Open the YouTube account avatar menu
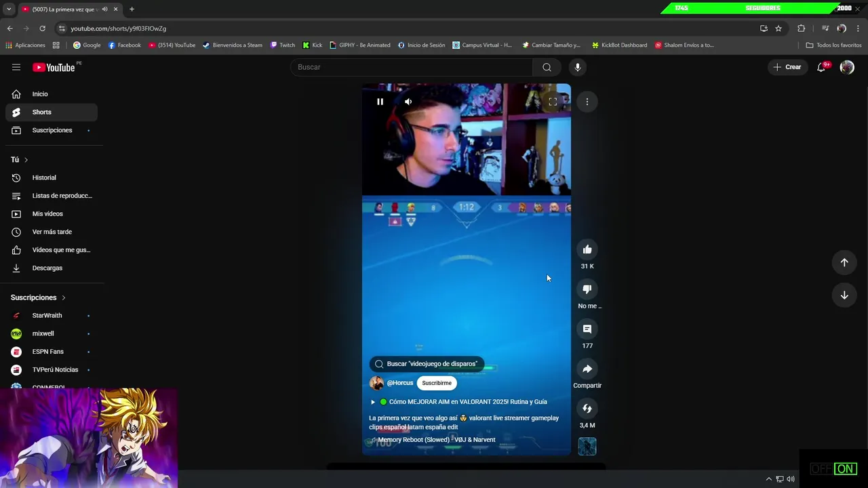The image size is (868, 488). pos(847,67)
